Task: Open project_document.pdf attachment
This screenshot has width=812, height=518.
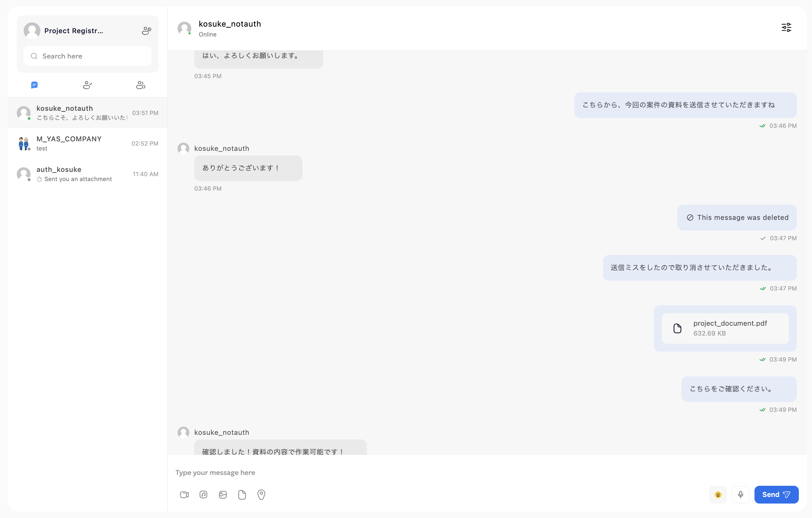Action: click(x=725, y=328)
